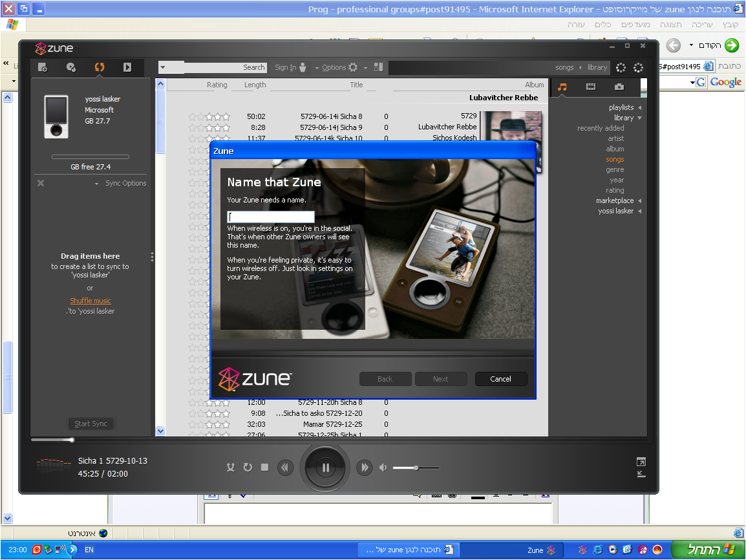The height and width of the screenshot is (560, 746).
Task: Select the song 5729-06-14j Sicha 9
Action: (x=333, y=127)
